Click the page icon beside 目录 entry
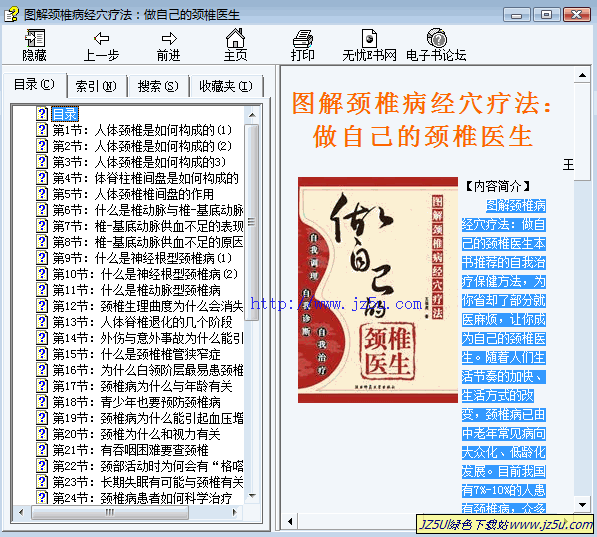Viewport: 597px width, 537px height. [x=42, y=113]
